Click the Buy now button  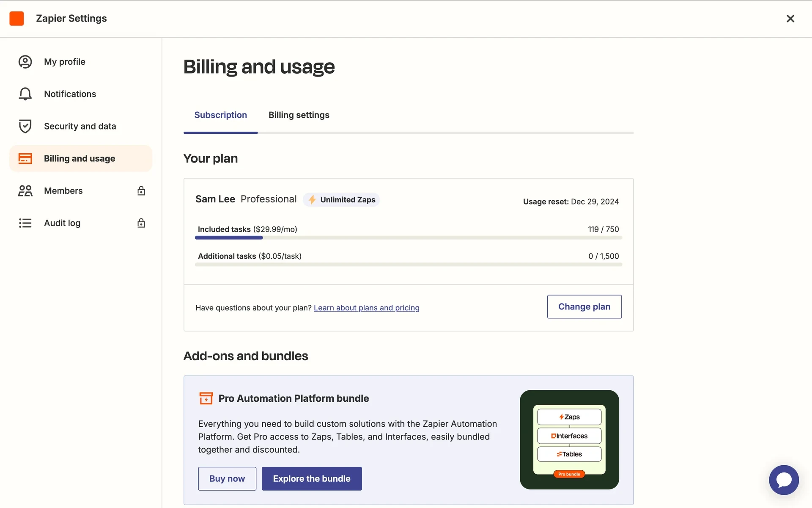227,479
